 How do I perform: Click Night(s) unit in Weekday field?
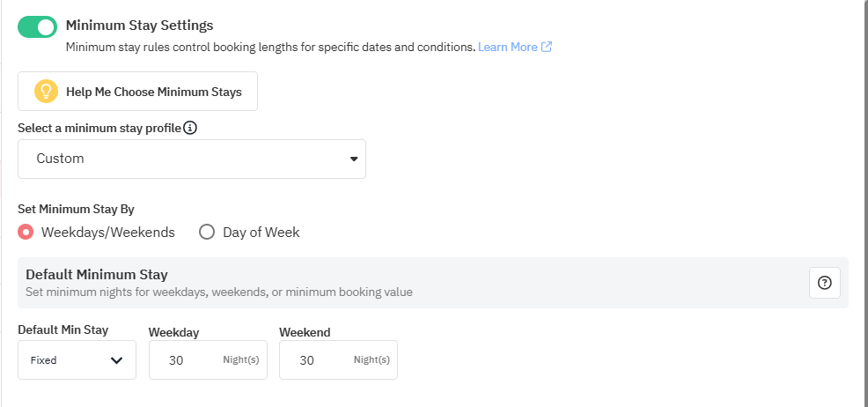[241, 360]
